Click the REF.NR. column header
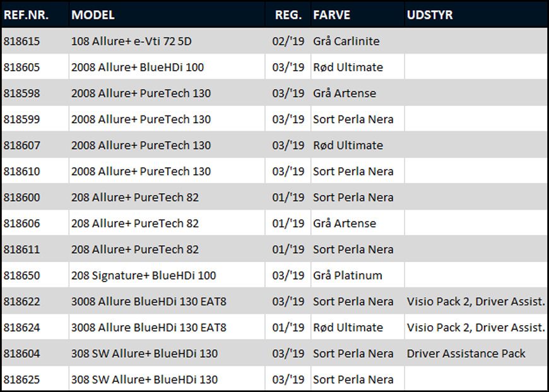 [25, 15]
